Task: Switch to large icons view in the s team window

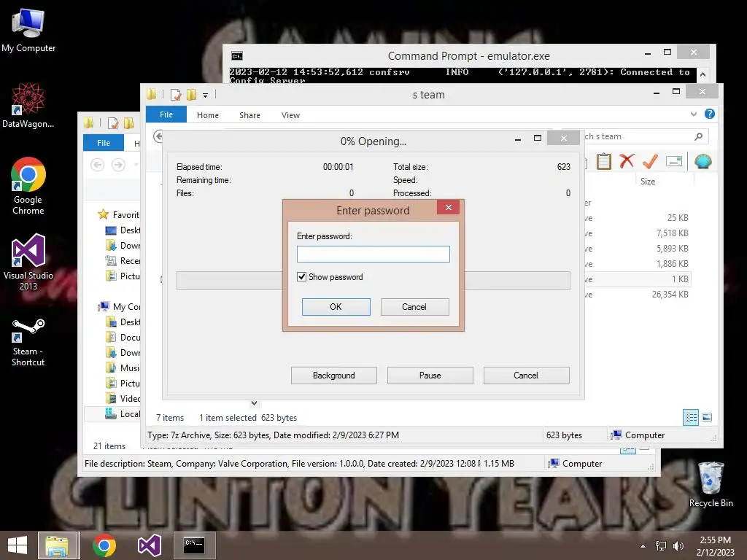Action: tap(707, 418)
